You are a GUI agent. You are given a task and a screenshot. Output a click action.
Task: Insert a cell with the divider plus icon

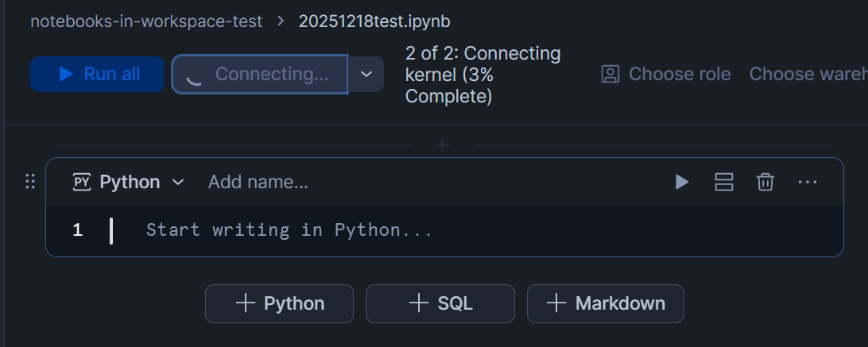click(443, 145)
